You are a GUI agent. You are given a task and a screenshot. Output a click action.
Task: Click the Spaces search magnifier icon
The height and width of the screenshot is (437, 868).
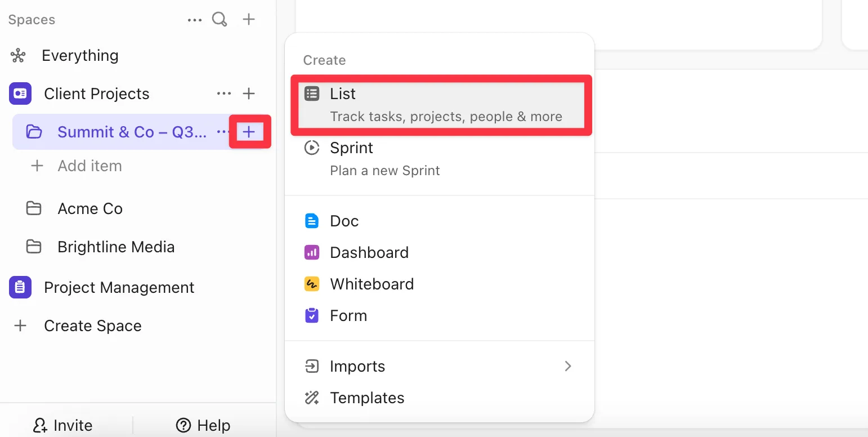[x=220, y=20]
